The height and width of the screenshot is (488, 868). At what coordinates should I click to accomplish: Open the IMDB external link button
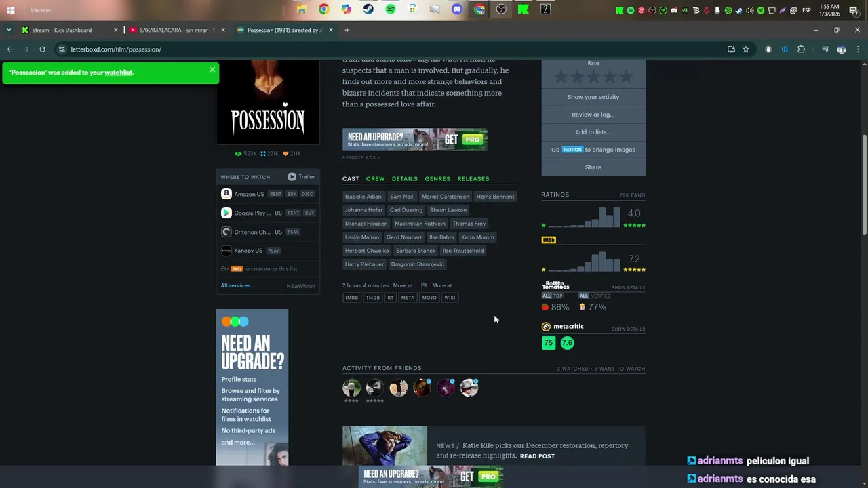pyautogui.click(x=351, y=298)
